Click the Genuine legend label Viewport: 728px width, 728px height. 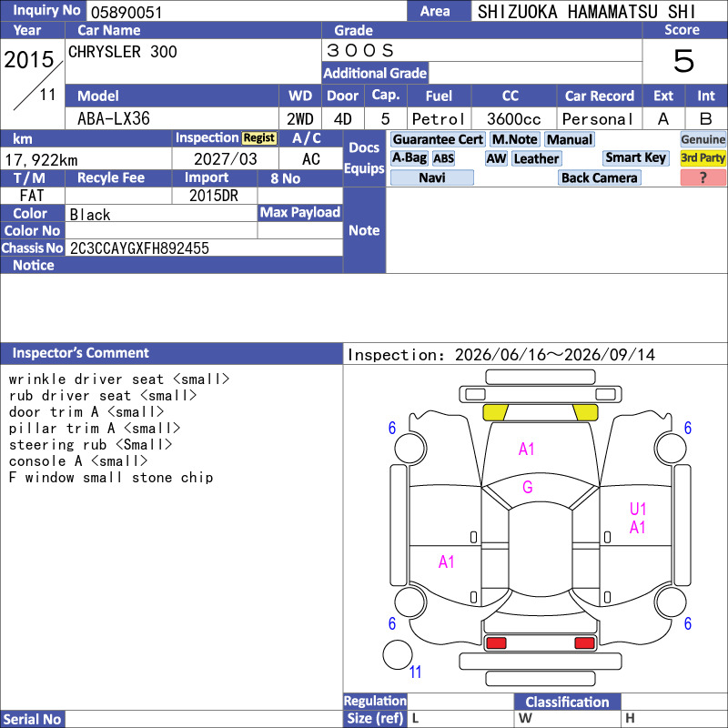pos(703,139)
